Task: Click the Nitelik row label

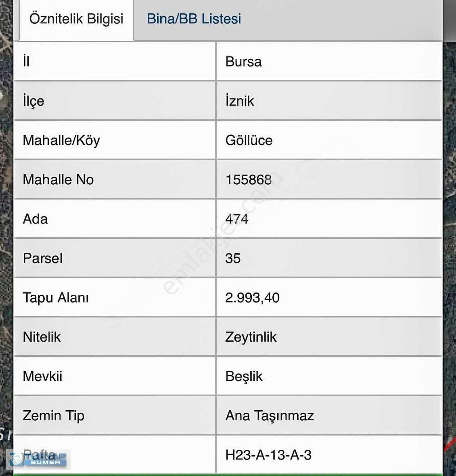Action: click(42, 337)
